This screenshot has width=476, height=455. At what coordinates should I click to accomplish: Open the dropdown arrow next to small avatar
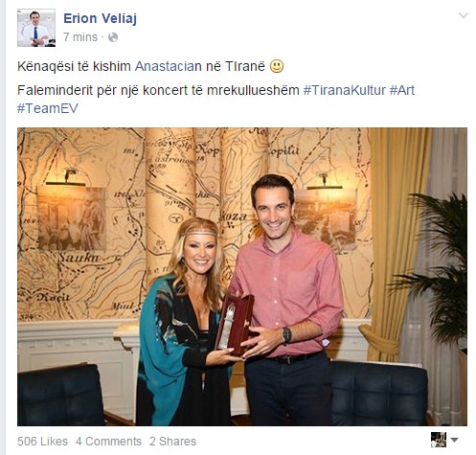click(454, 440)
